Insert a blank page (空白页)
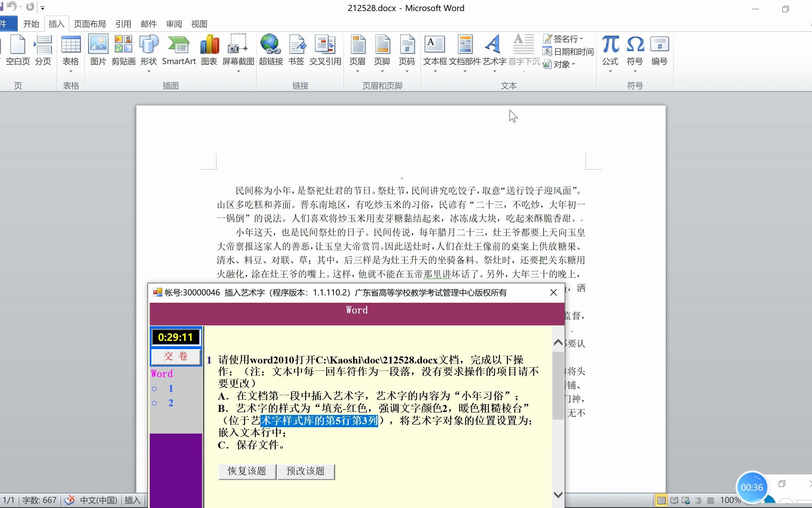The height and width of the screenshot is (508, 812). 18,50
